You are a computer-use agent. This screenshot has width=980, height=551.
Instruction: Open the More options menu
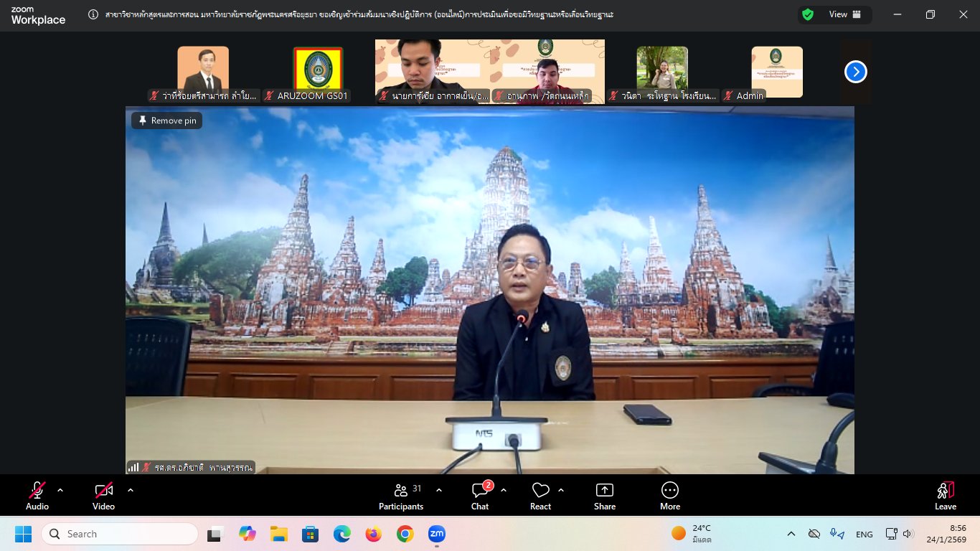coord(669,495)
